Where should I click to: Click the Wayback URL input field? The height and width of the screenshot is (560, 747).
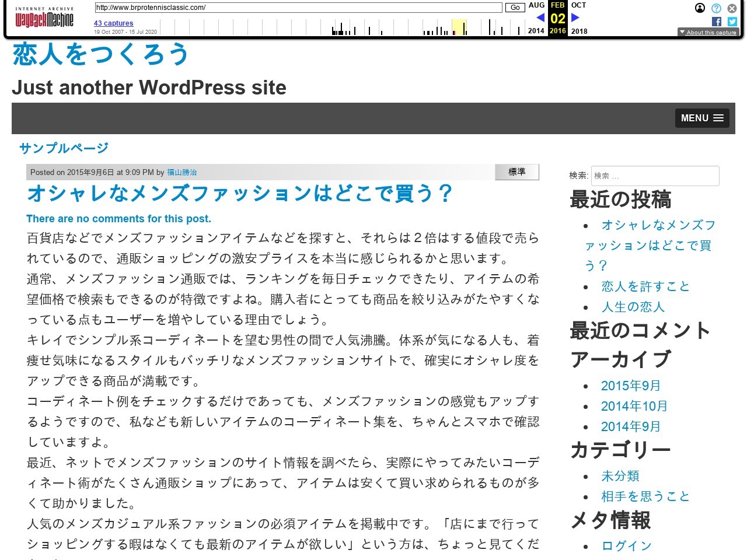[x=298, y=8]
